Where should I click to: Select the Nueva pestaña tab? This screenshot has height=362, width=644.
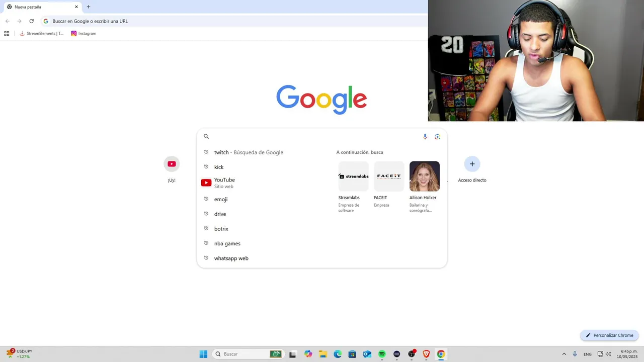pyautogui.click(x=42, y=7)
